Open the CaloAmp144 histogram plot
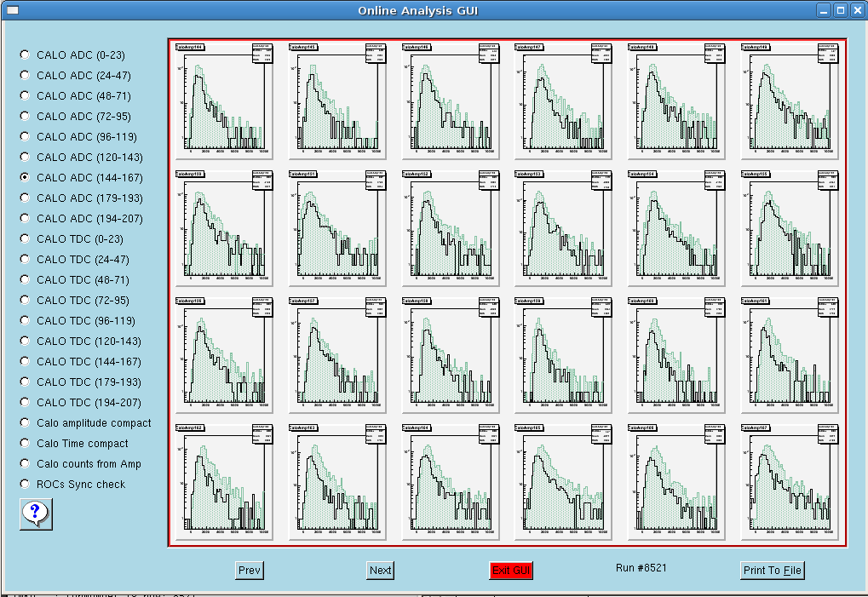 [x=224, y=101]
